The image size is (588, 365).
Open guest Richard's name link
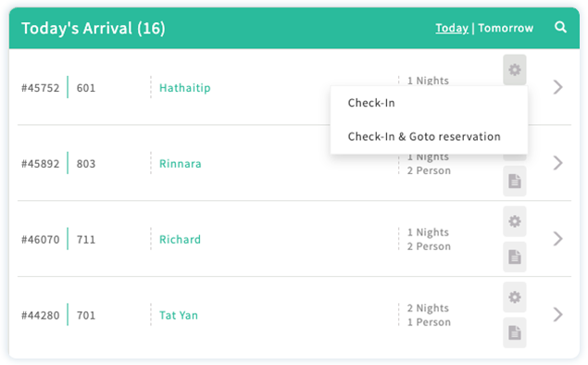pos(180,239)
